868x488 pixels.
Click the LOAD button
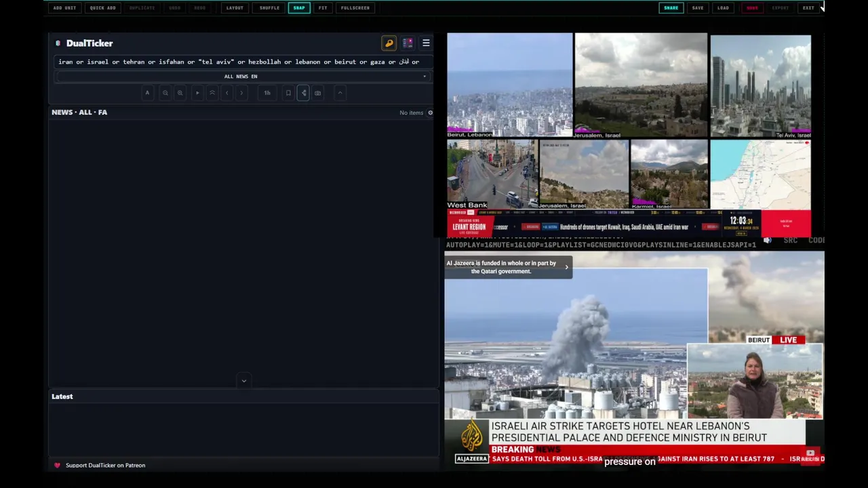pyautogui.click(x=724, y=8)
